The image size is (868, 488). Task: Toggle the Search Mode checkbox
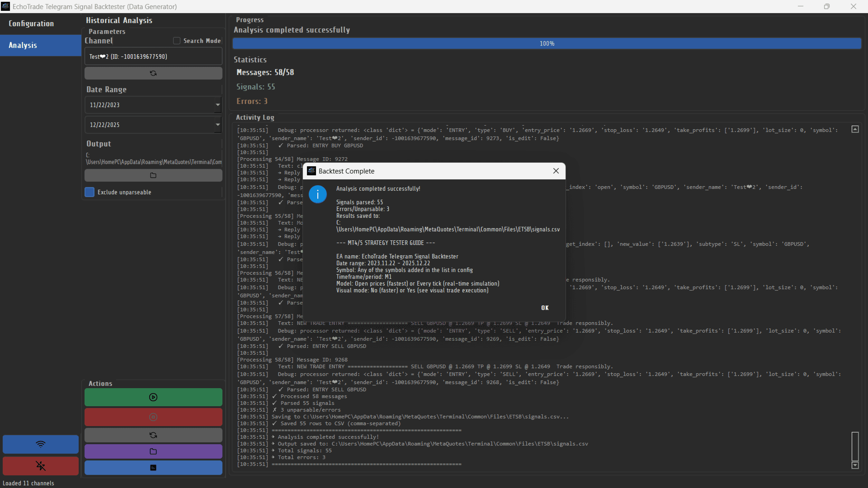click(177, 41)
